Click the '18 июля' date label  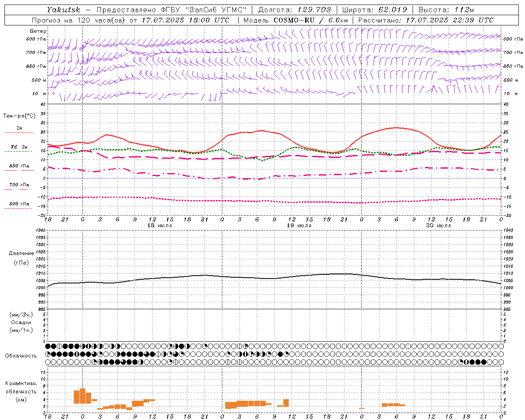point(160,226)
